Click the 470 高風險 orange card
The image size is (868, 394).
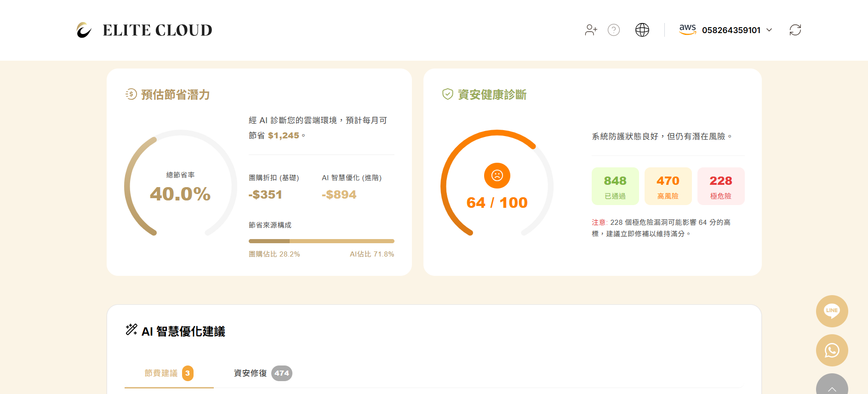[668, 186]
